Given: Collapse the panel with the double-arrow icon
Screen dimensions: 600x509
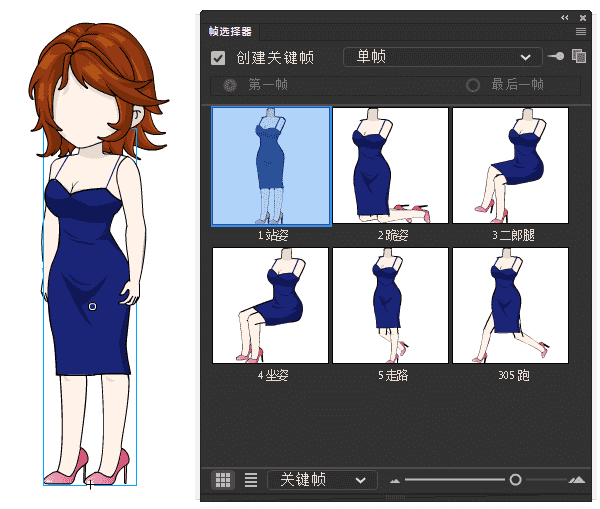Looking at the screenshot, I should [x=565, y=17].
